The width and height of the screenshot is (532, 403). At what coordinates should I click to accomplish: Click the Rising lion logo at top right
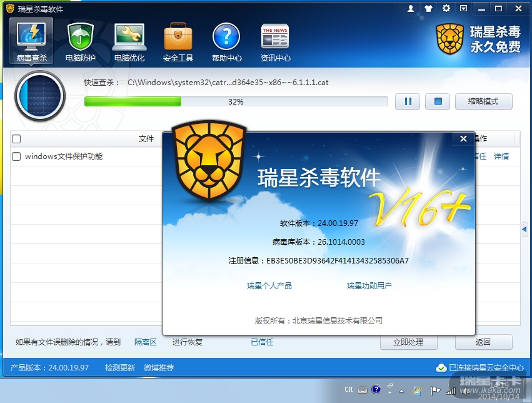pos(450,39)
